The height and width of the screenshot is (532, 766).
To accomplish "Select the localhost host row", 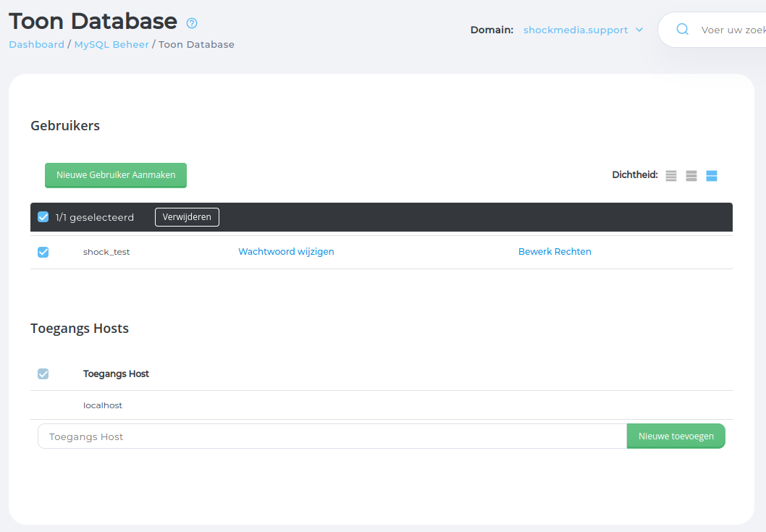I will pyautogui.click(x=103, y=405).
